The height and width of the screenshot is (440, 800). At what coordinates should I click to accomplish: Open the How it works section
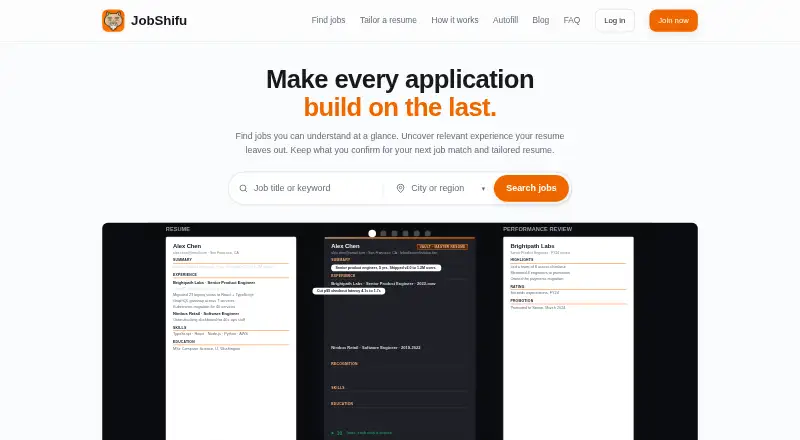click(x=455, y=20)
